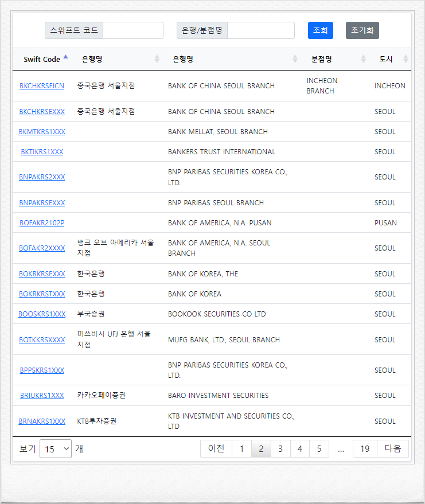Open the BPPSKRS1XXX swift code link

click(x=42, y=370)
